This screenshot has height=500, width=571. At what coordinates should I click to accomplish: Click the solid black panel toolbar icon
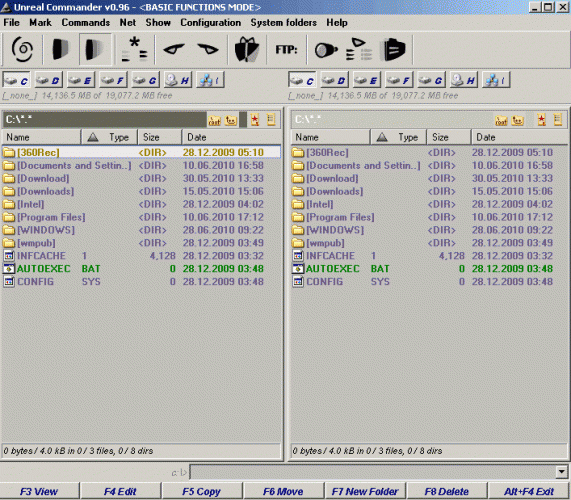(60, 49)
